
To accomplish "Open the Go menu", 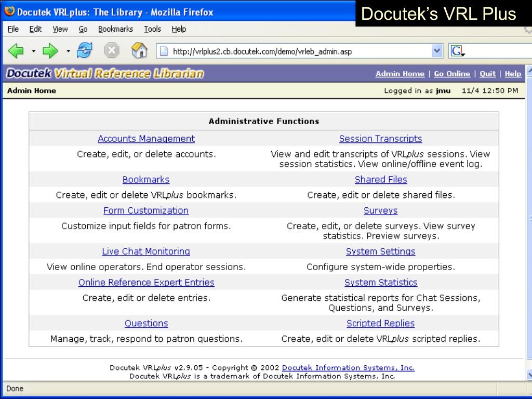I will point(83,29).
